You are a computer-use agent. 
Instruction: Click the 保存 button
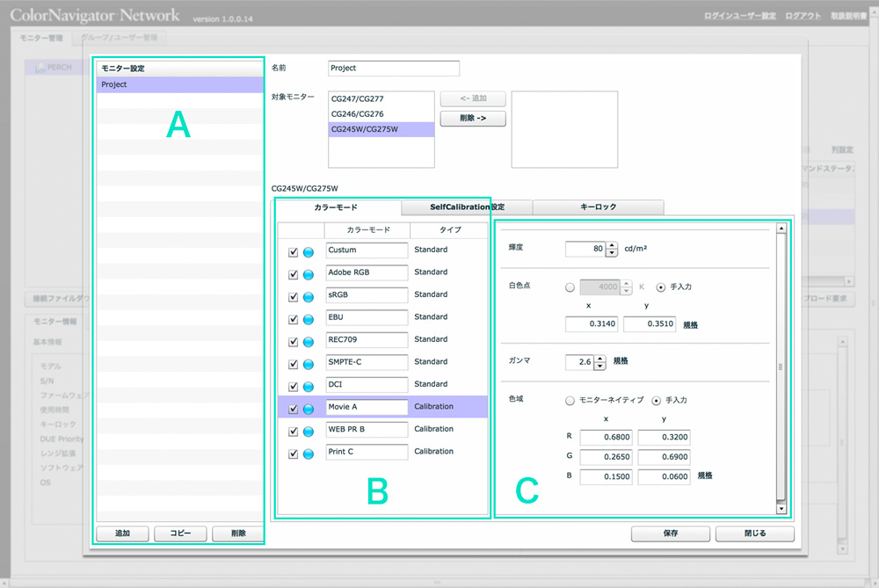point(671,534)
